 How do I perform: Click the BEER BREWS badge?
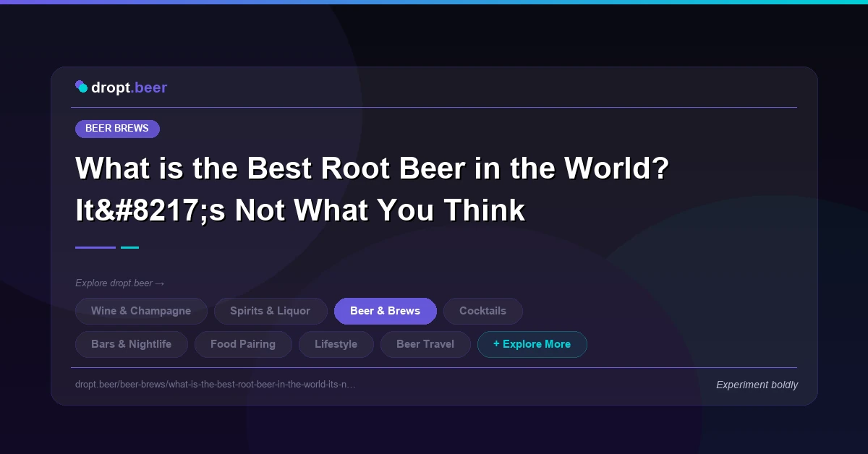point(117,129)
